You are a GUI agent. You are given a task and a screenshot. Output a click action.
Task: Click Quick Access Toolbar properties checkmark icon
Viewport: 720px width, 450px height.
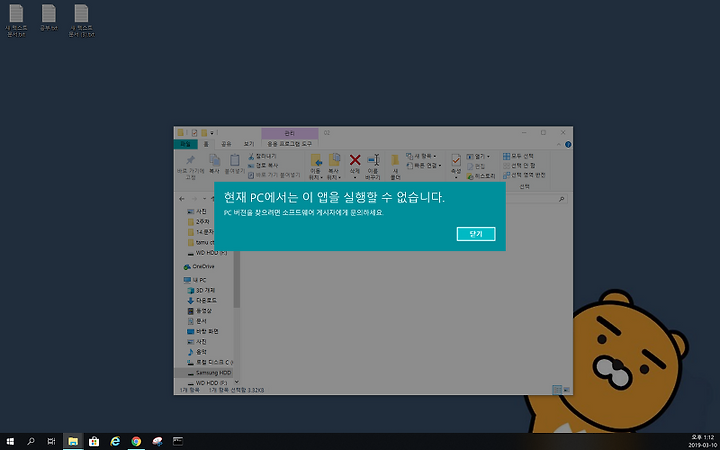pyautogui.click(x=194, y=133)
